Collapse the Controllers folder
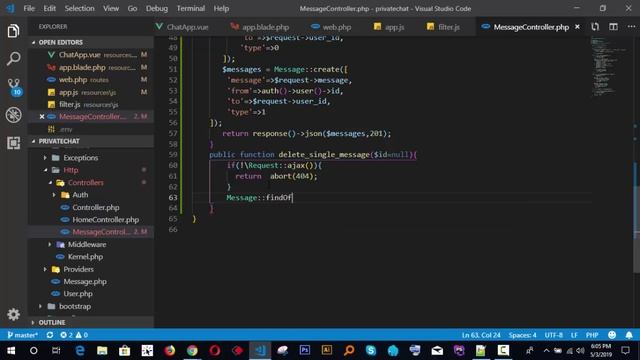 click(85, 182)
